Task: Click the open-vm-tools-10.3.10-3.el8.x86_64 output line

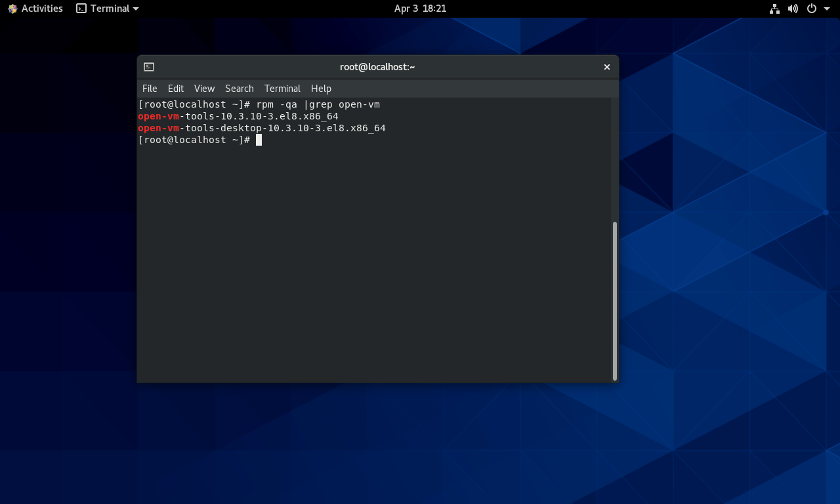Action: [x=238, y=116]
